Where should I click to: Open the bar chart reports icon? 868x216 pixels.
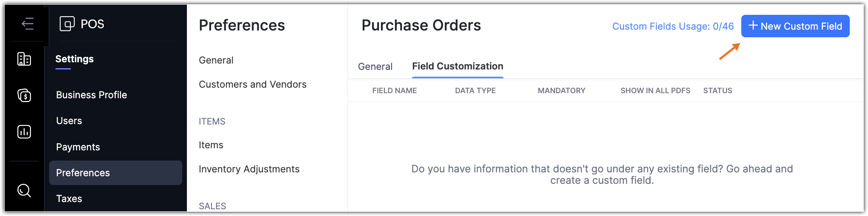click(x=24, y=132)
